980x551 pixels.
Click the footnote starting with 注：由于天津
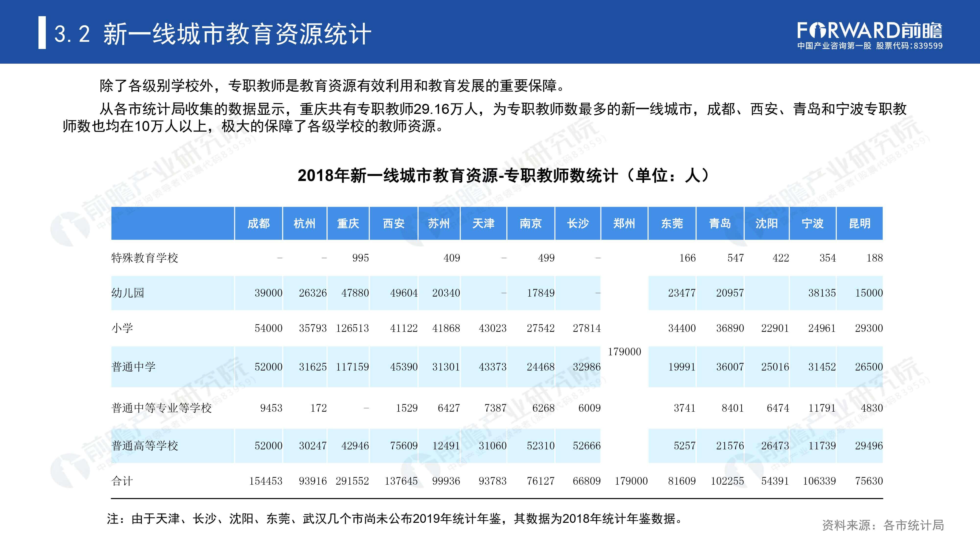pos(395,519)
